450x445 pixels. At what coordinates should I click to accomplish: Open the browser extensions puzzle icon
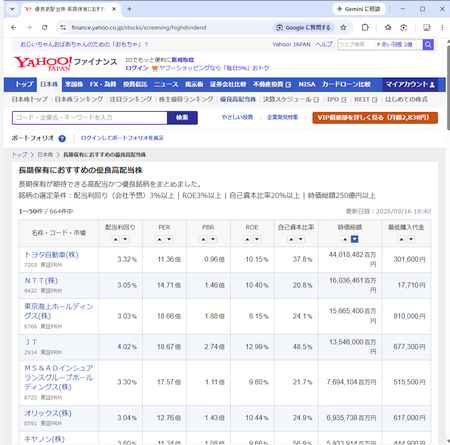click(x=365, y=28)
